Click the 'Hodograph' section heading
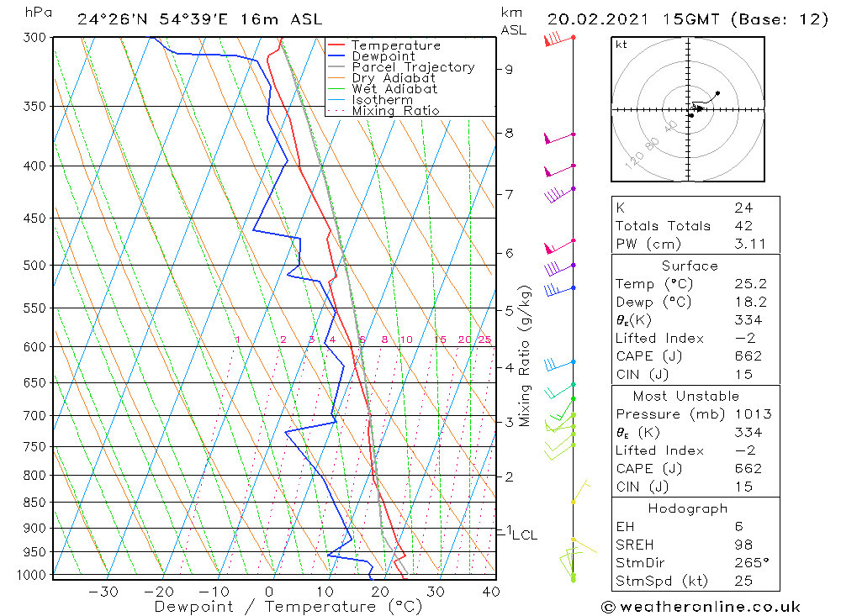The height and width of the screenshot is (616, 841). pos(688,508)
